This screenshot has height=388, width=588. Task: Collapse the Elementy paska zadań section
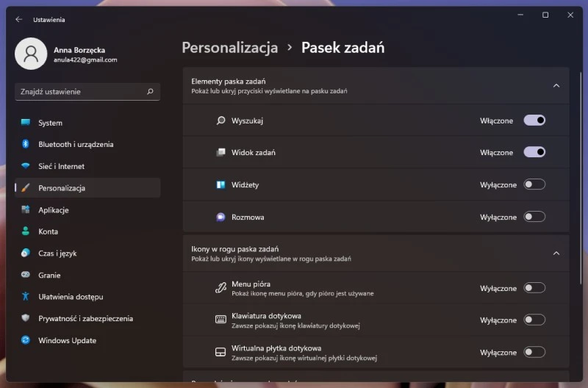pyautogui.click(x=556, y=85)
